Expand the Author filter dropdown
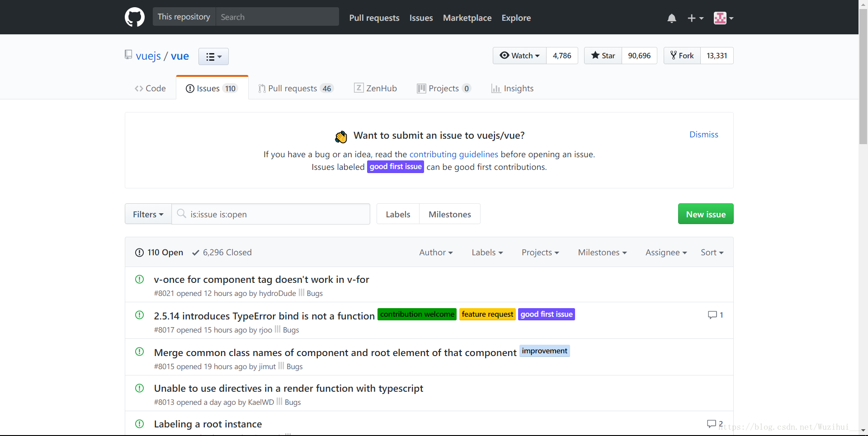 pyautogui.click(x=436, y=252)
